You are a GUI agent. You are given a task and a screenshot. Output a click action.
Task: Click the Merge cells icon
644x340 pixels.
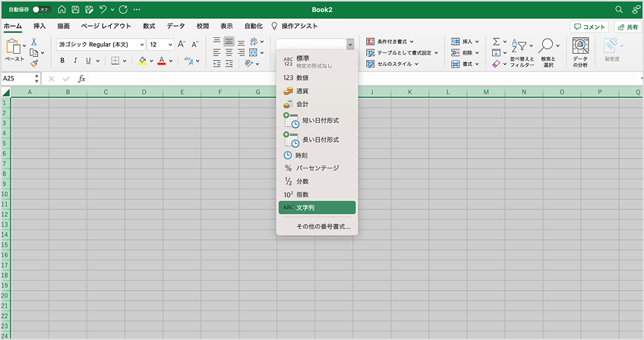pos(254,52)
